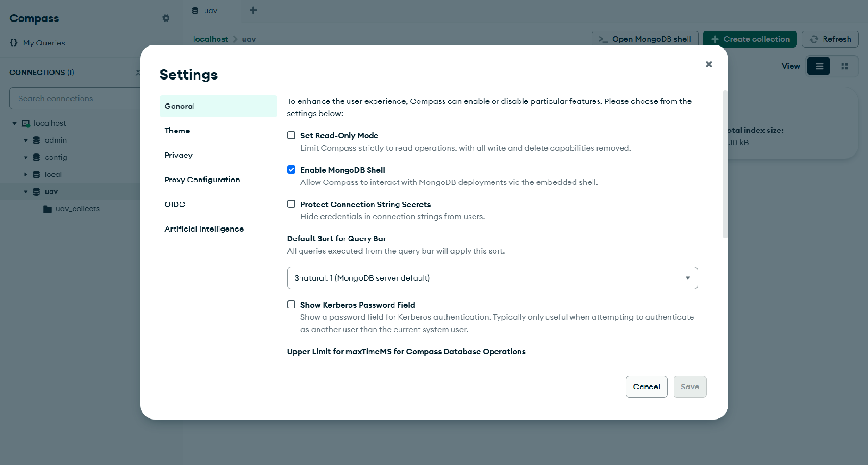Collapse the admin database node
Viewport: 868px width, 465px height.
click(26, 140)
